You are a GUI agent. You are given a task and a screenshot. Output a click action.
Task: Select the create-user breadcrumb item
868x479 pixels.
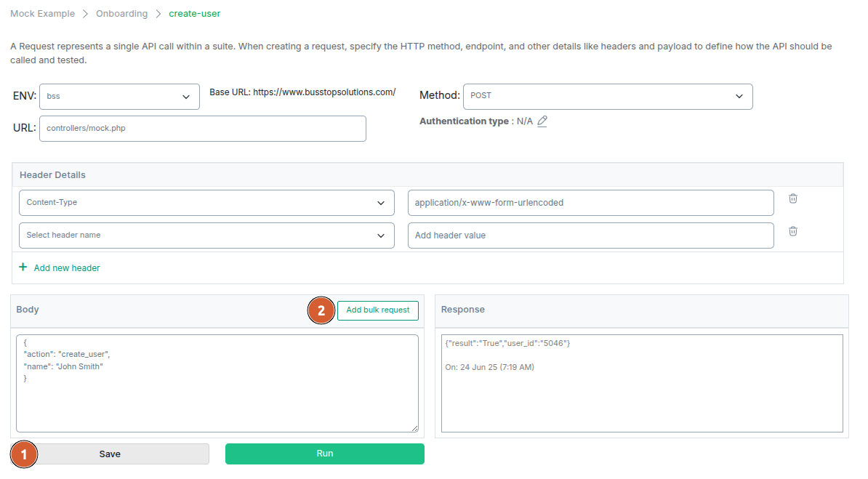pyautogui.click(x=194, y=14)
